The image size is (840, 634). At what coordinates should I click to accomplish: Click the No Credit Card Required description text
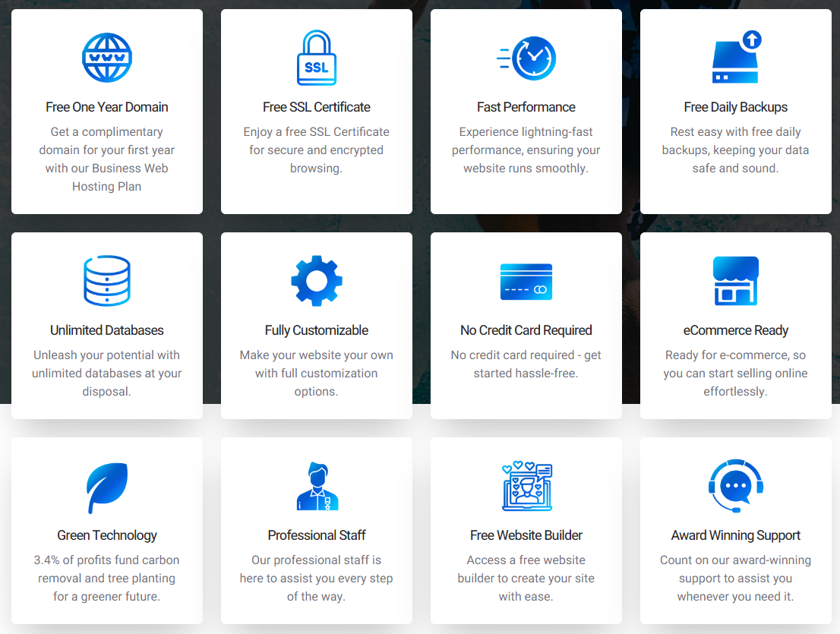pyautogui.click(x=526, y=364)
